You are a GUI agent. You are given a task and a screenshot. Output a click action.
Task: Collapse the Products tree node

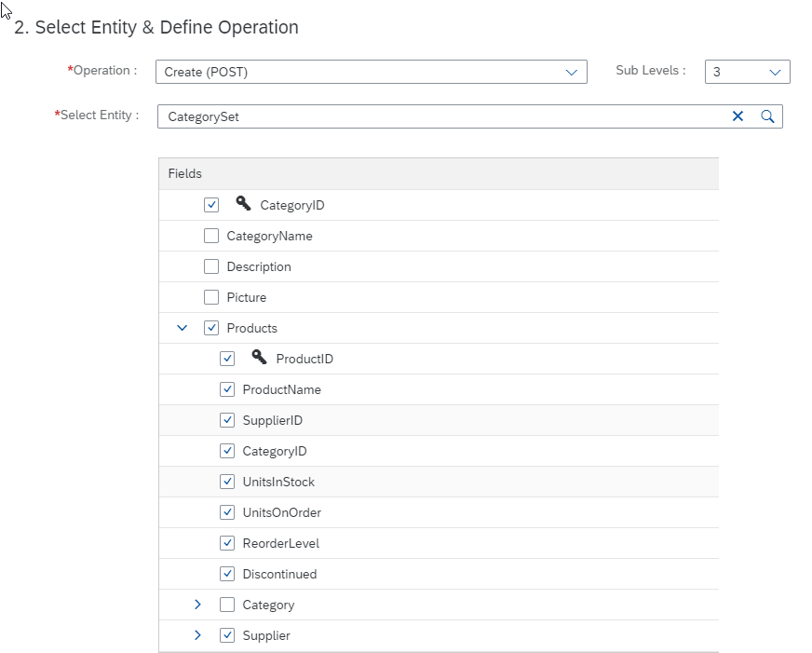[x=182, y=328]
